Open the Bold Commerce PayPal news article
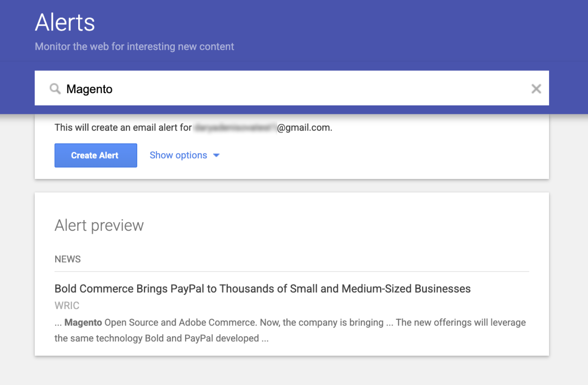 click(x=262, y=289)
